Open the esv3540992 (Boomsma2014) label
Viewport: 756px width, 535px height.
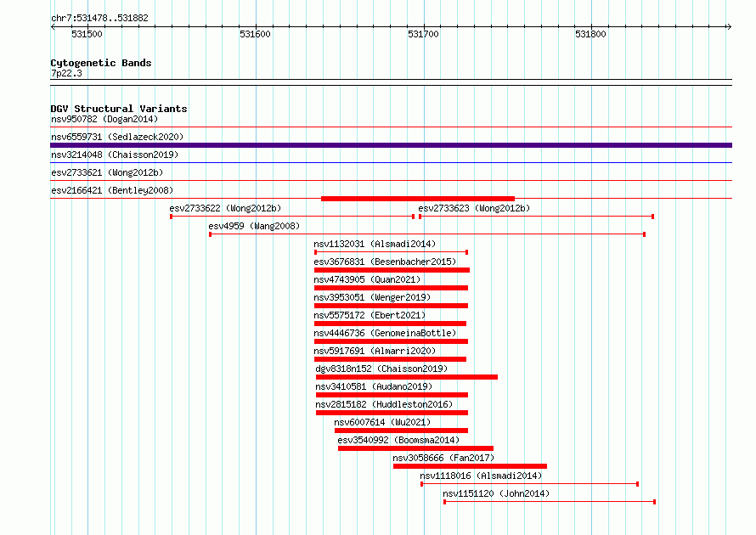click(398, 440)
